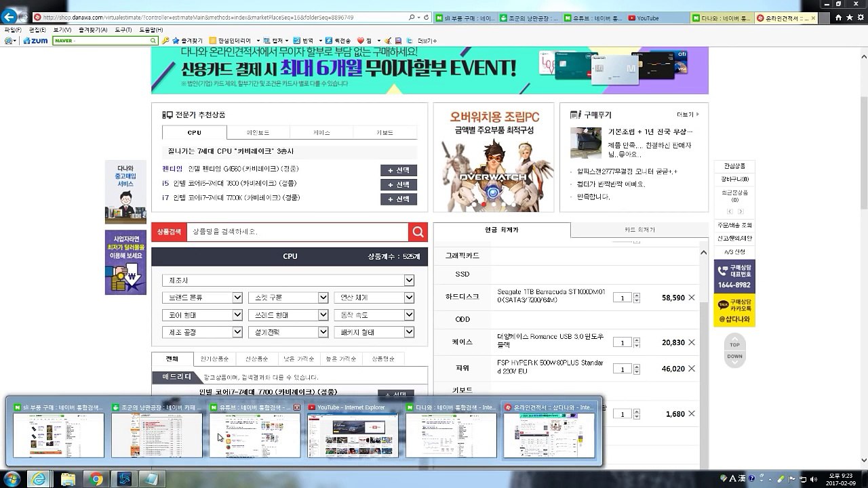This screenshot has height=488, width=868.
Task: Open the 소켓 구분 dropdown
Action: coord(288,298)
